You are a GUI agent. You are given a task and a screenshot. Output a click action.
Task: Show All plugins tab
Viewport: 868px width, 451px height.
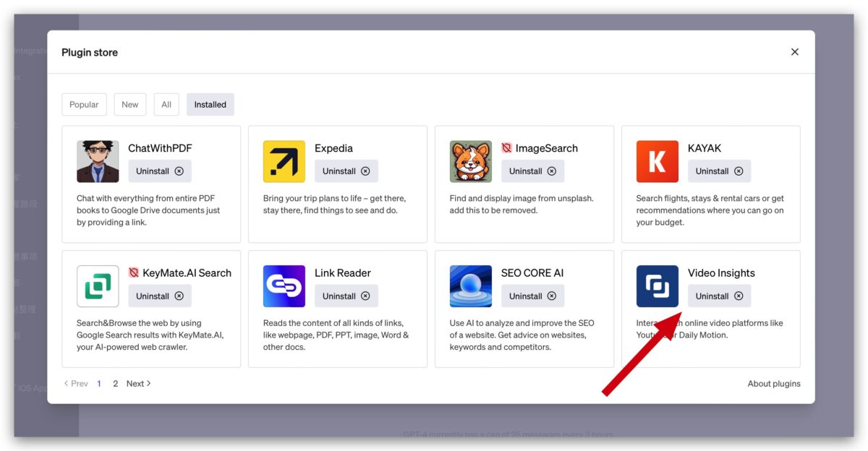tap(166, 105)
